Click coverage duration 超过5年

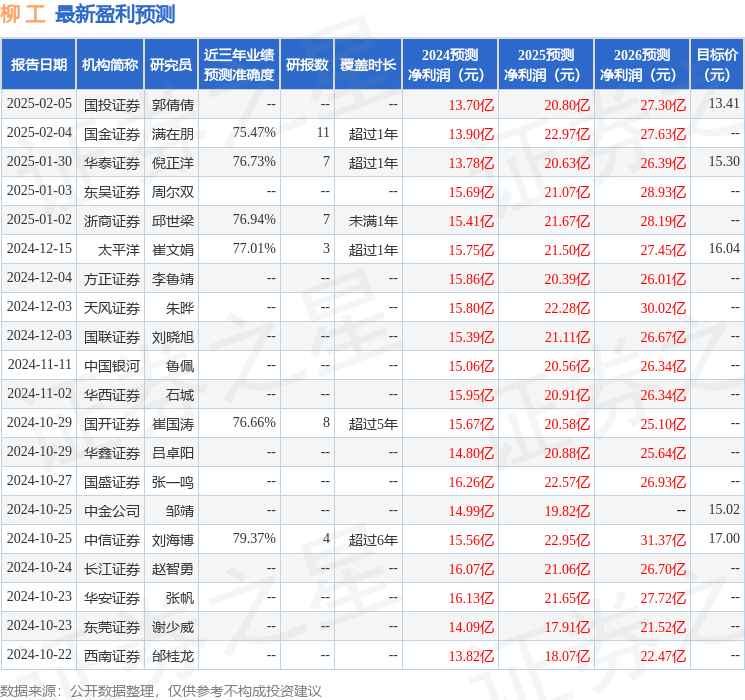tap(373, 424)
